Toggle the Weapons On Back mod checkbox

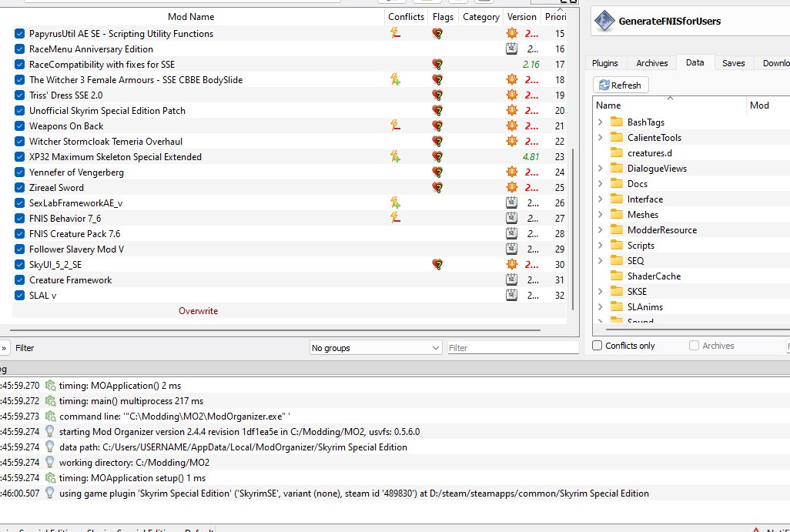coord(20,126)
